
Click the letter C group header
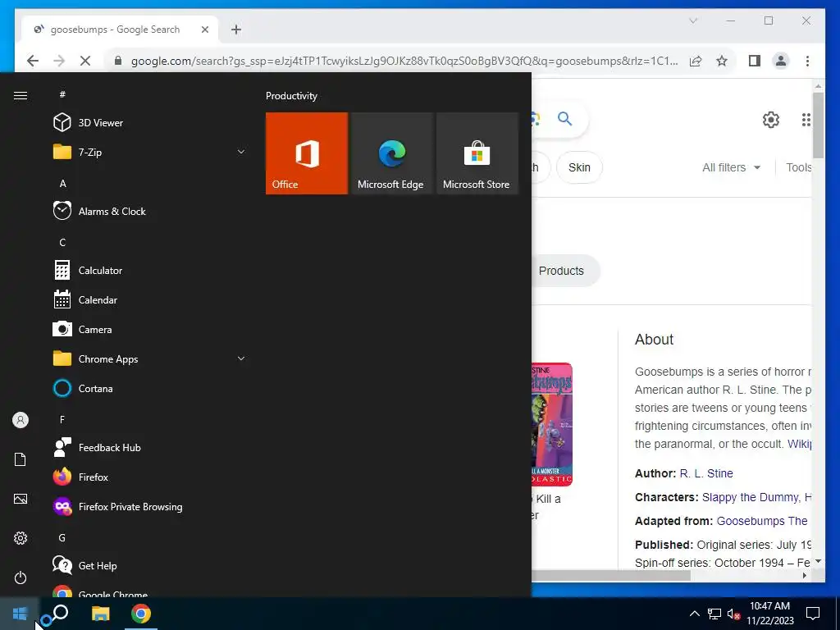[62, 242]
